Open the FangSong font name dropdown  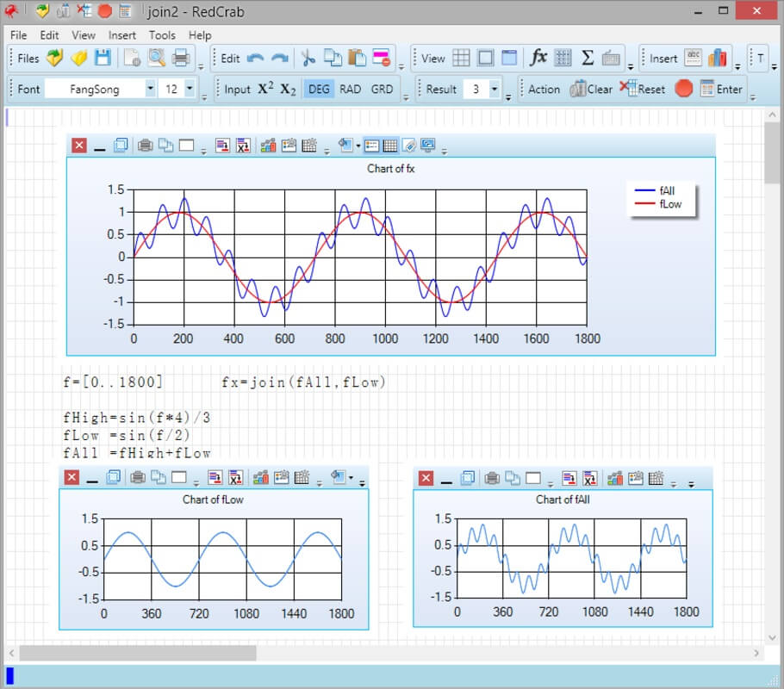(x=150, y=89)
